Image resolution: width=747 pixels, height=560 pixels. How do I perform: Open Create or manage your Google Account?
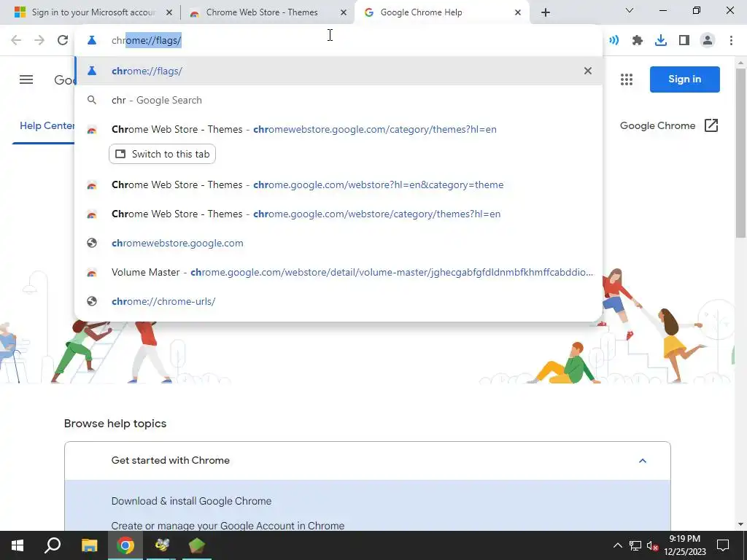(228, 526)
